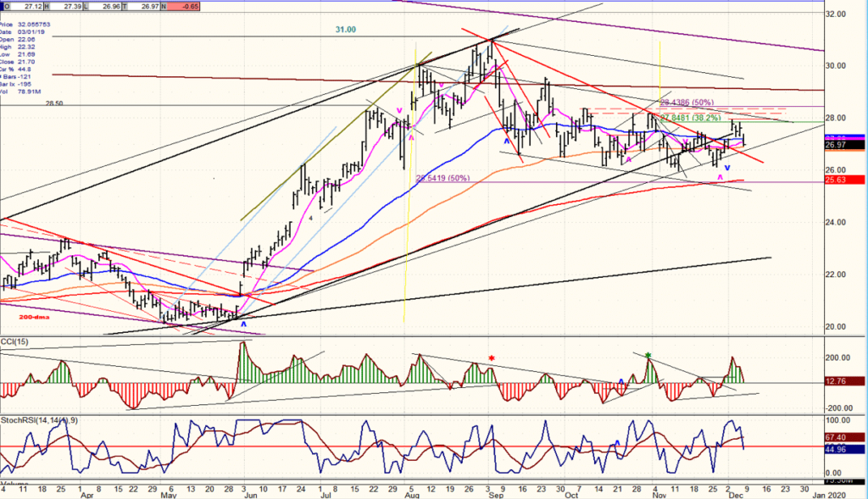868x499 pixels.
Task: Click the red star marker in CCI panel
Action: point(491,359)
